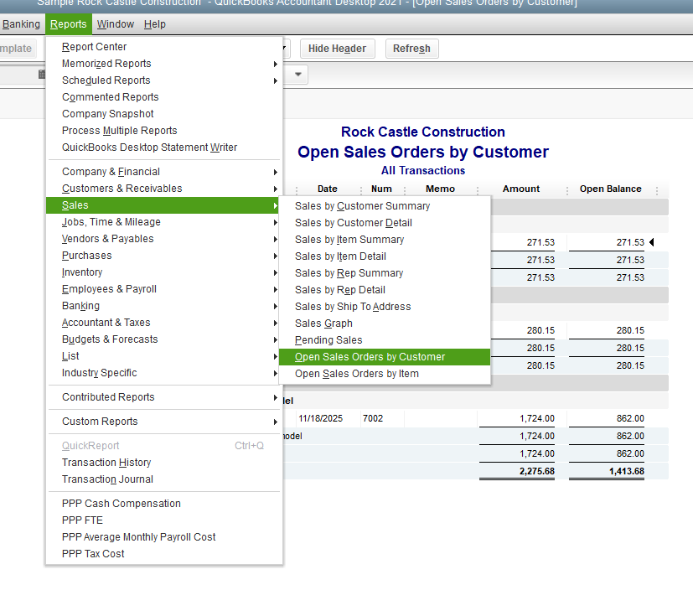Viewport: 693px width, 616px height.
Task: Click the Reports menu bar item
Action: point(69,23)
